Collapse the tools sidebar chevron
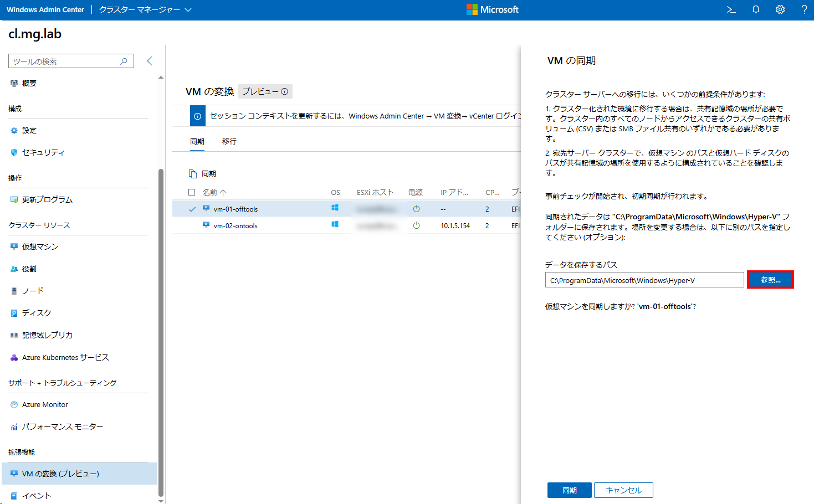This screenshot has height=504, width=814. tap(150, 61)
